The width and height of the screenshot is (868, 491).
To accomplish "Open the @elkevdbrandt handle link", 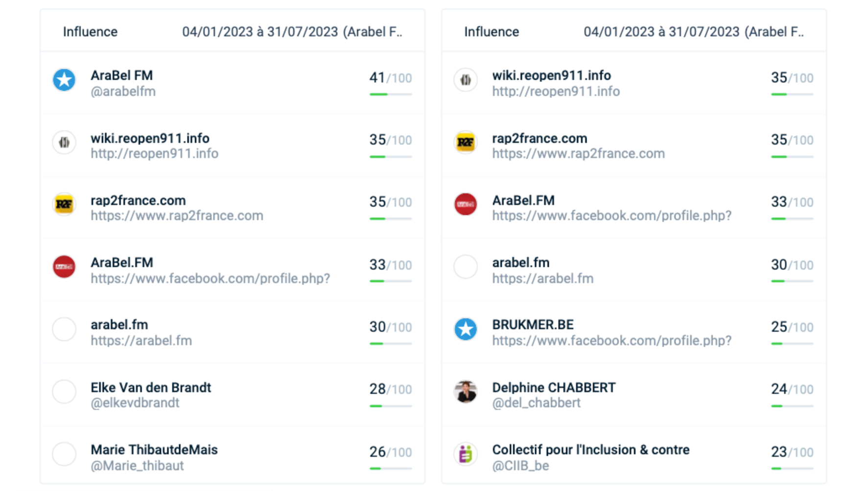I will pyautogui.click(x=135, y=403).
